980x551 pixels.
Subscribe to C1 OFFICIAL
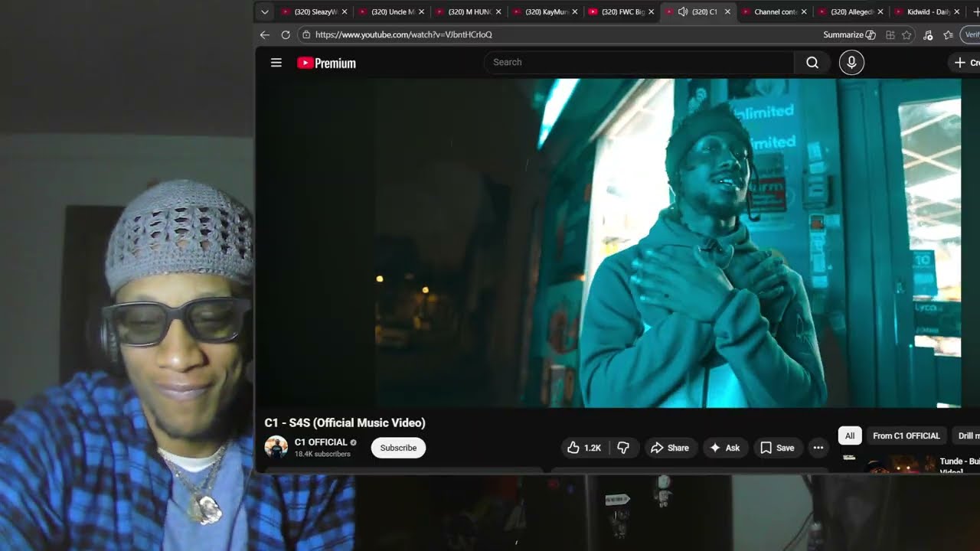point(398,448)
